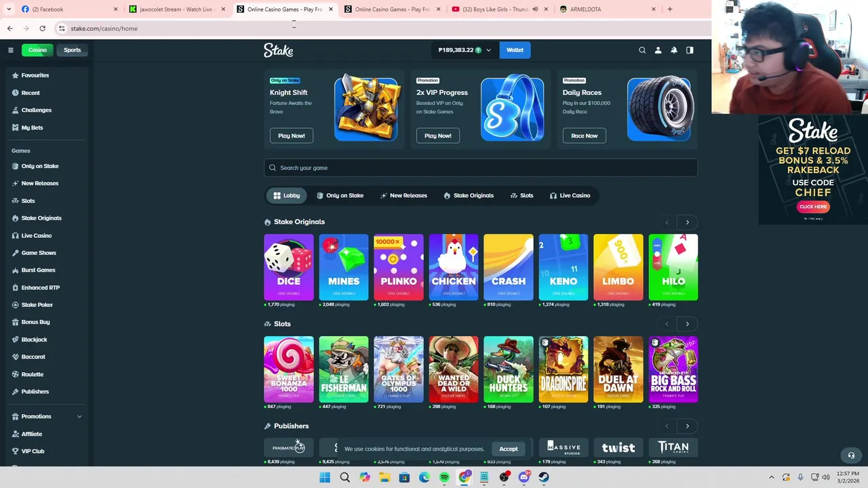868x488 pixels.
Task: Click the Stake logo in header
Action: (x=278, y=50)
